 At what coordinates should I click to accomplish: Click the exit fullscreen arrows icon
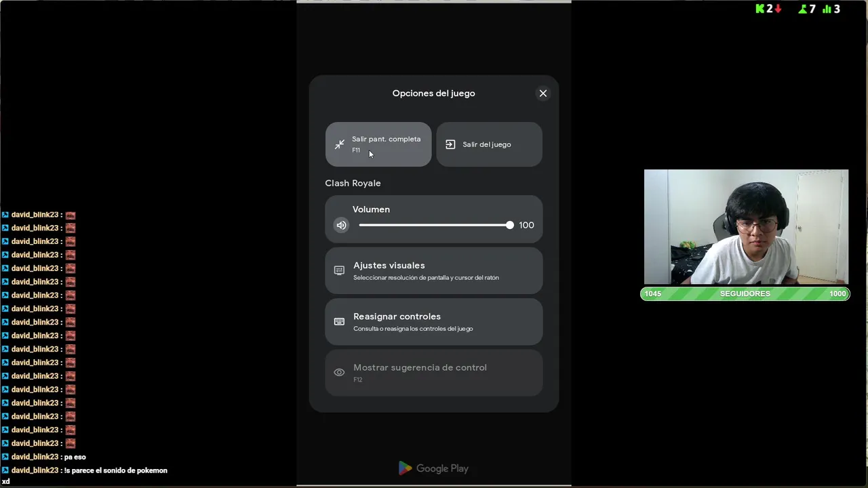pos(340,144)
